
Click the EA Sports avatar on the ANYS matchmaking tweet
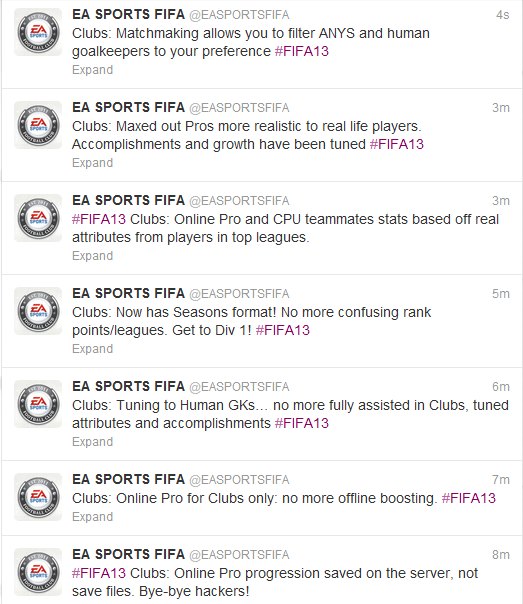38,32
